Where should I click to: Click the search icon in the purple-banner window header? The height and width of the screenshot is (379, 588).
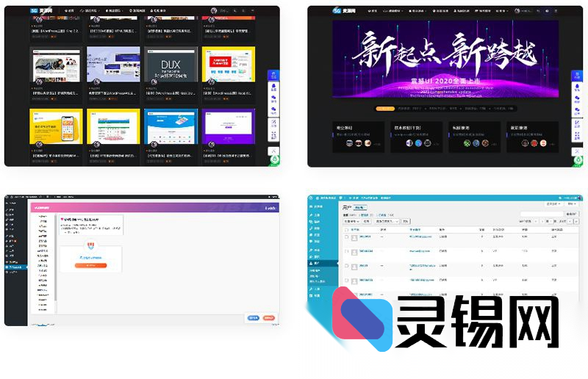click(538, 11)
